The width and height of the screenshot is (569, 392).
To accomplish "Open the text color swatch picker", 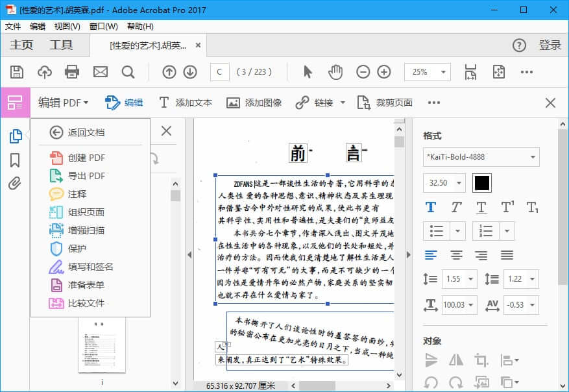I will pyautogui.click(x=481, y=183).
